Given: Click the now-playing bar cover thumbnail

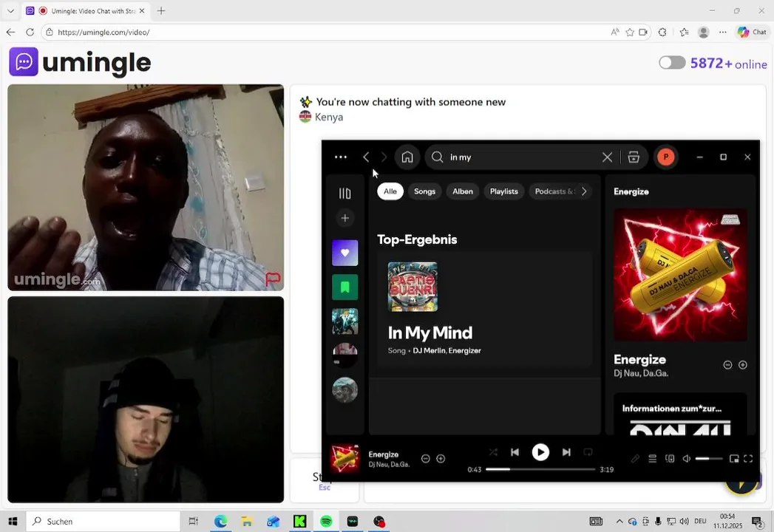Looking at the screenshot, I should 344,458.
